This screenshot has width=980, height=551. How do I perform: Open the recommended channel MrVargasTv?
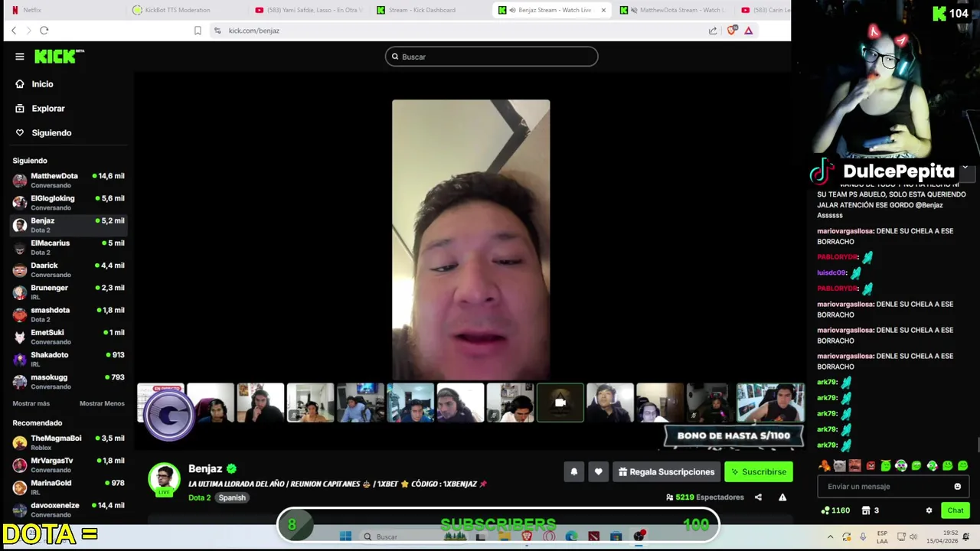(x=68, y=465)
